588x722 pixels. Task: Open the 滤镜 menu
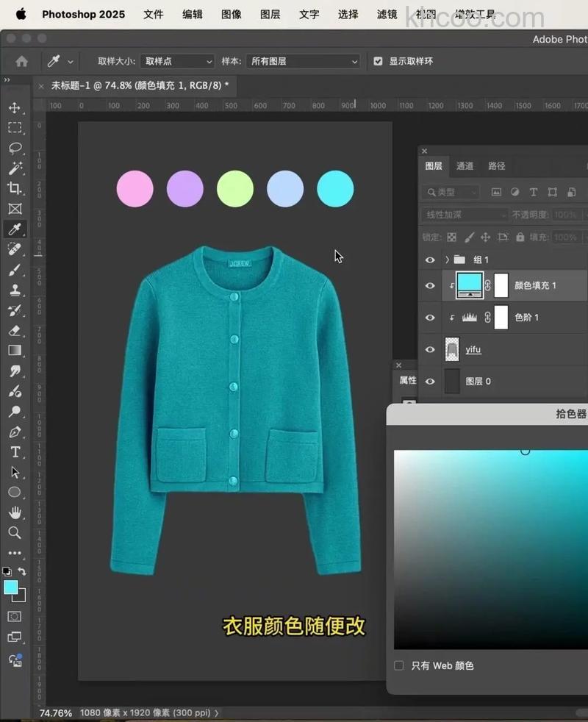coord(386,14)
